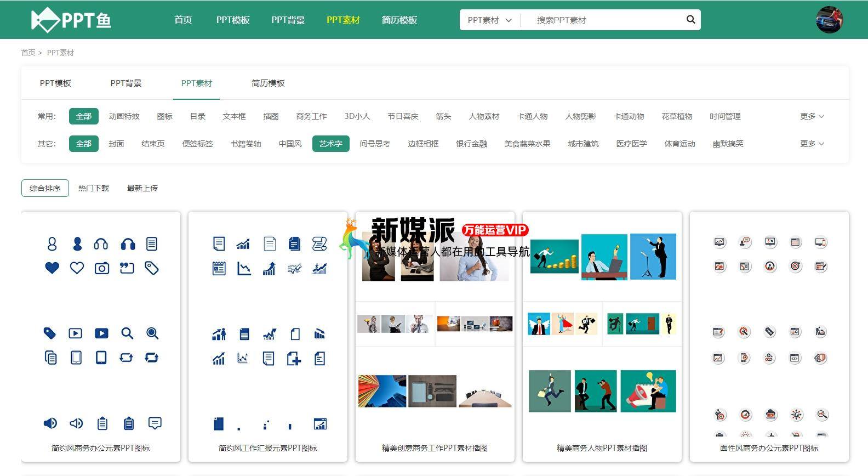Open PPT素材 in top navigation
Screen dimensions: 868x476
pos(343,20)
